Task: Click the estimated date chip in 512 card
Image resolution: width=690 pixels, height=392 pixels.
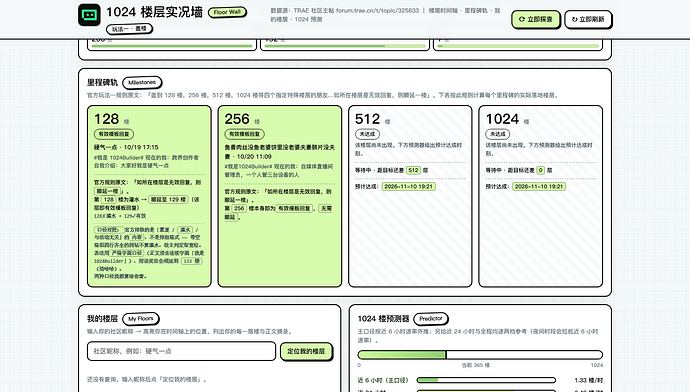Action: pyautogui.click(x=408, y=187)
